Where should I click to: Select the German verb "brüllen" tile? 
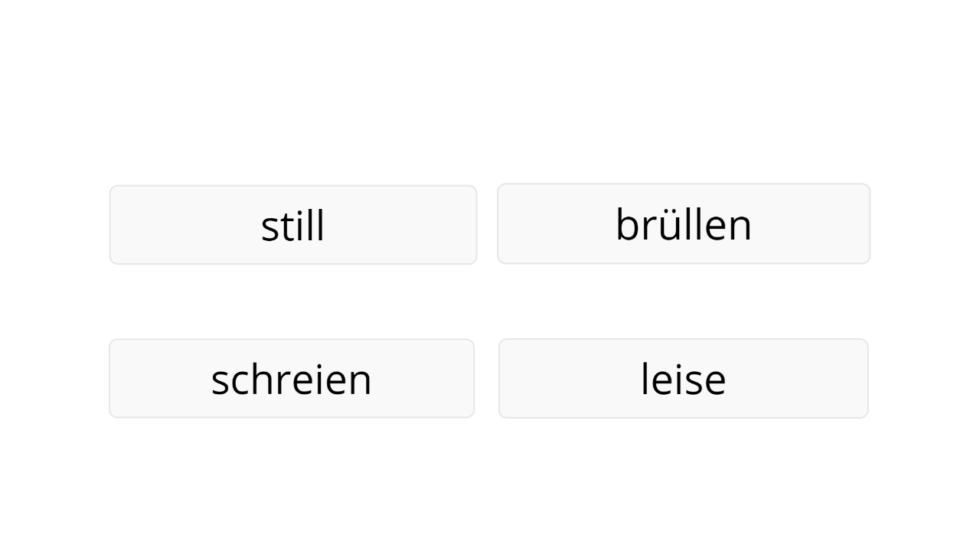[684, 224]
